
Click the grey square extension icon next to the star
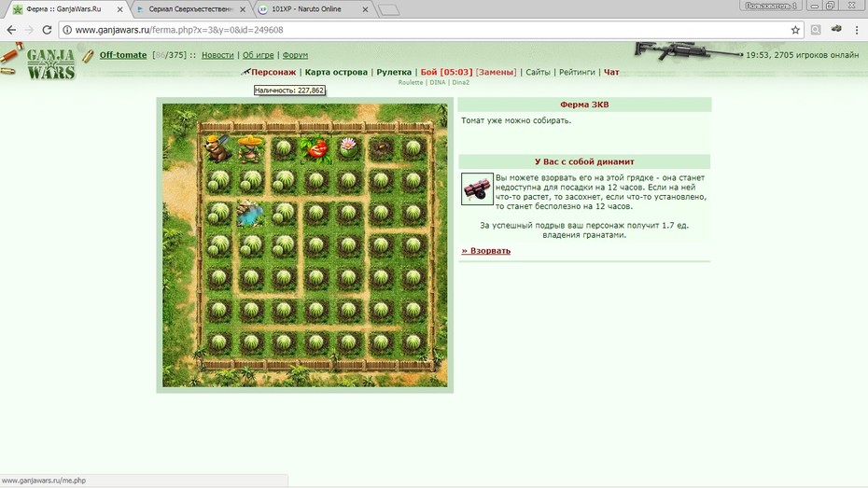pos(816,30)
